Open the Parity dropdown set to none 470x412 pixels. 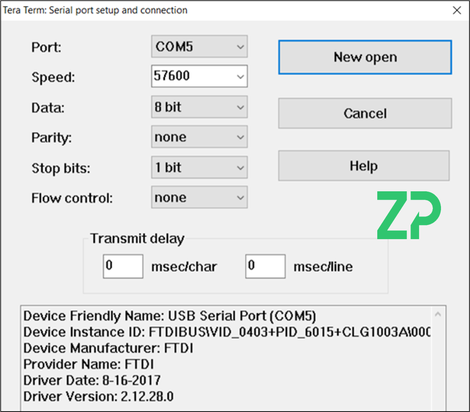coord(199,137)
